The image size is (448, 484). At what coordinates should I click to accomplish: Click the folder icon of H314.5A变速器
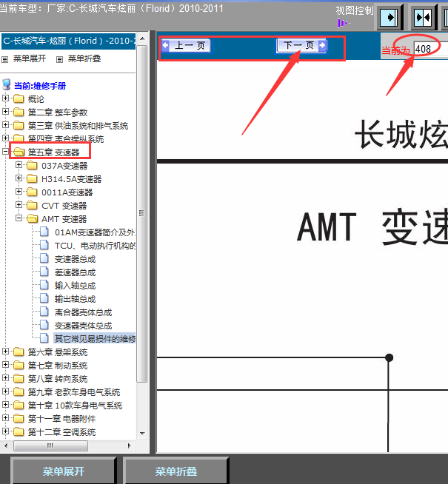point(32,178)
